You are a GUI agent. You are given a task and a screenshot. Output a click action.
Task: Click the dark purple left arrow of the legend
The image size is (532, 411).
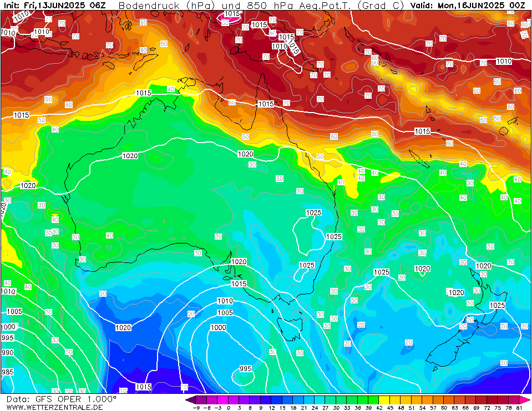(x=191, y=400)
